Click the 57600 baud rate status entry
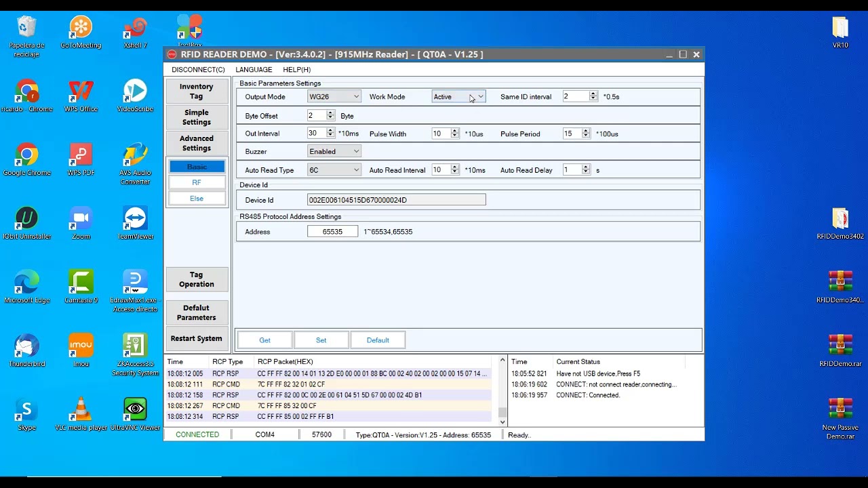 tap(321, 434)
